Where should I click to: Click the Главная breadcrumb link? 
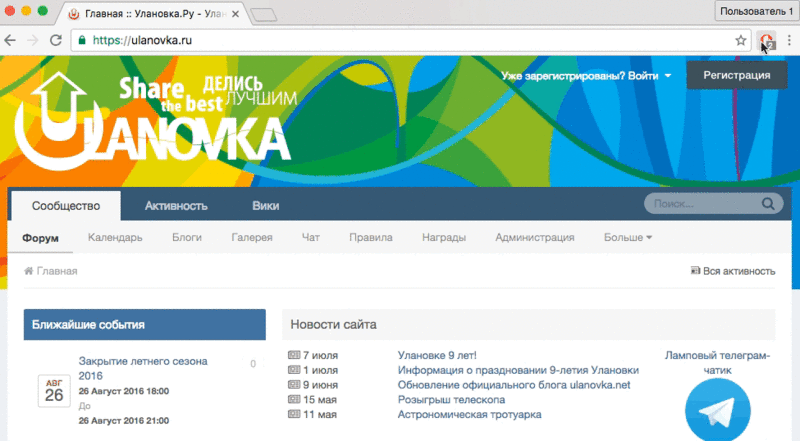[x=57, y=271]
